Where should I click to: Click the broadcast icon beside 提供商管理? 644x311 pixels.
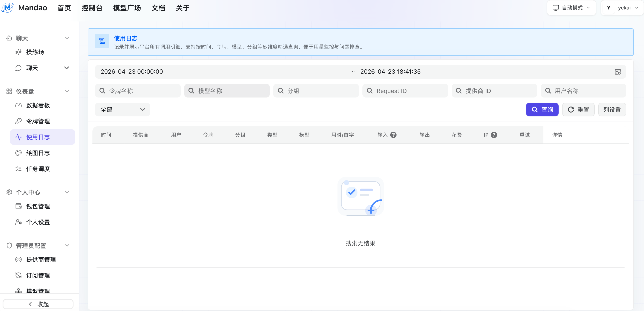[x=18, y=259]
